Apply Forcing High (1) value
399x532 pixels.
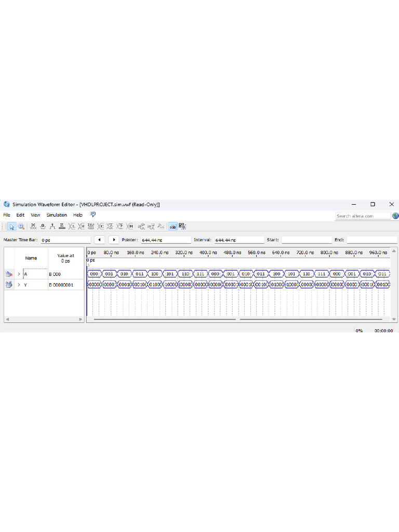point(52,227)
